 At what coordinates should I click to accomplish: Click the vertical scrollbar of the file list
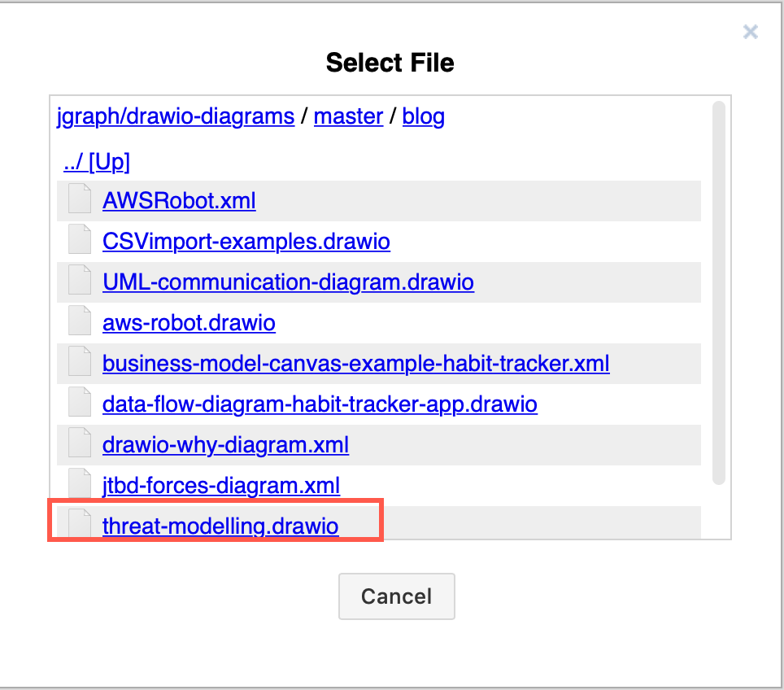[719, 293]
